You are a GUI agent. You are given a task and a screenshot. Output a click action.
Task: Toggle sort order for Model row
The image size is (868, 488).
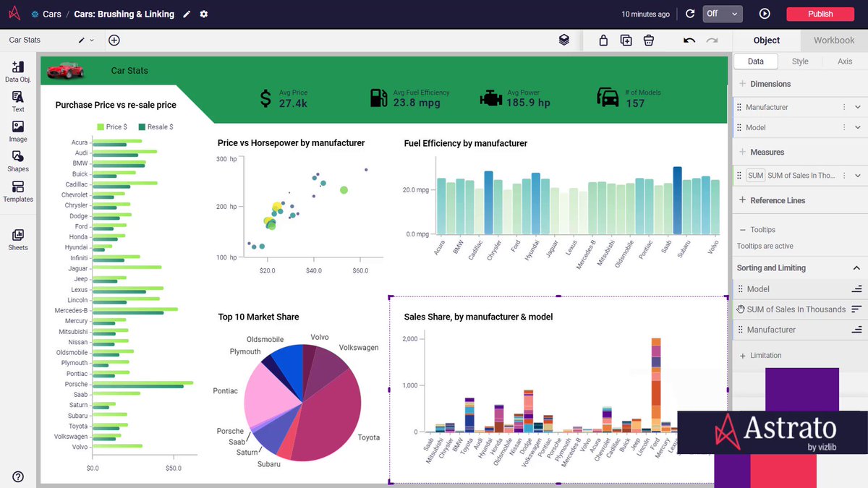pos(857,289)
